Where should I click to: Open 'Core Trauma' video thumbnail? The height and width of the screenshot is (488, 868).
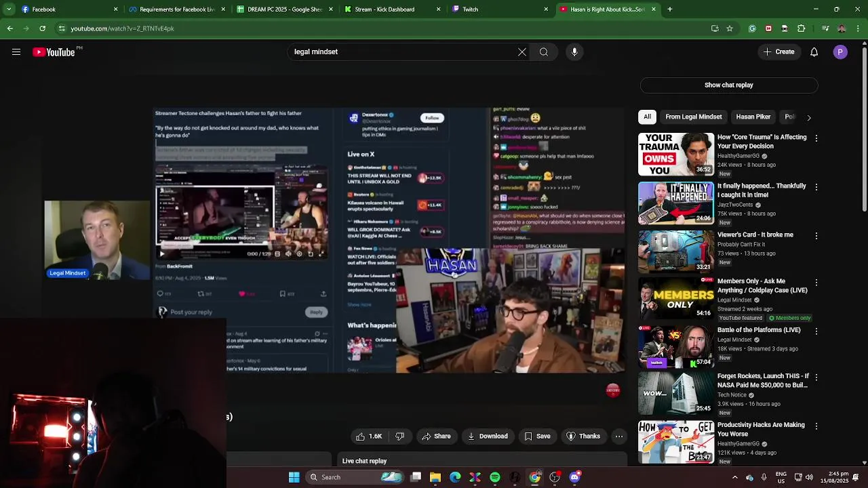[676, 155]
